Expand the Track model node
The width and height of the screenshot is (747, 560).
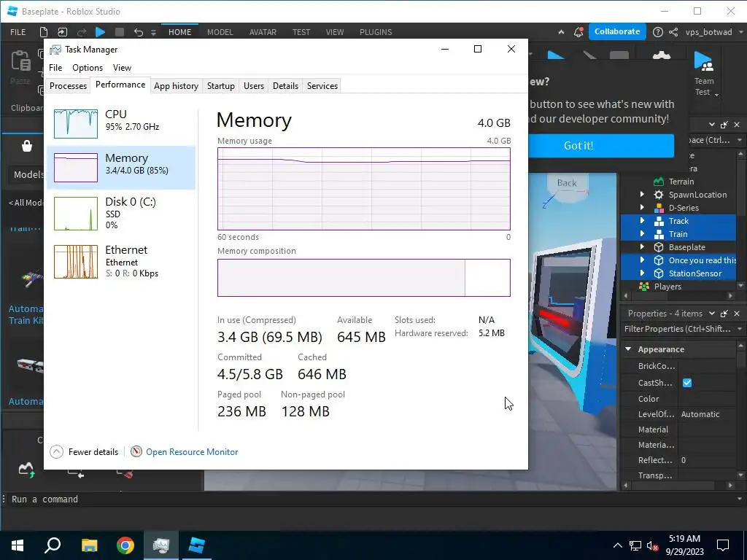pyautogui.click(x=642, y=220)
